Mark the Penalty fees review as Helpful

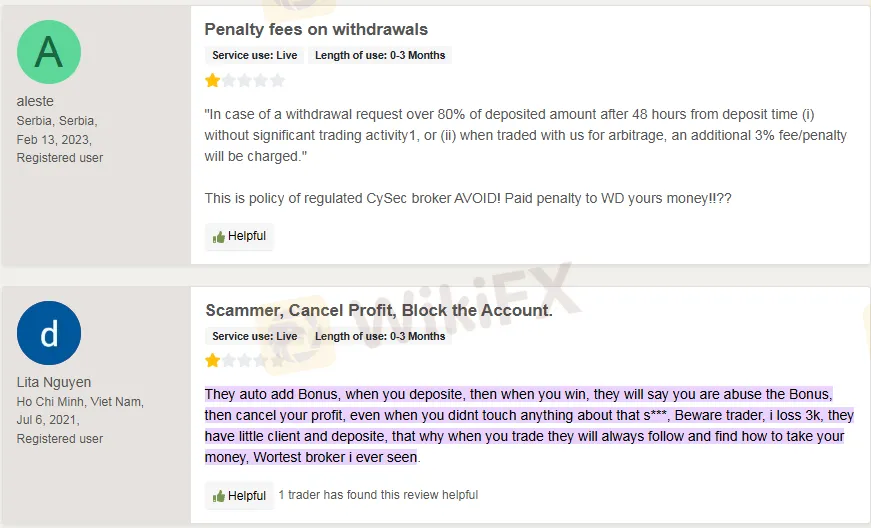pos(239,237)
